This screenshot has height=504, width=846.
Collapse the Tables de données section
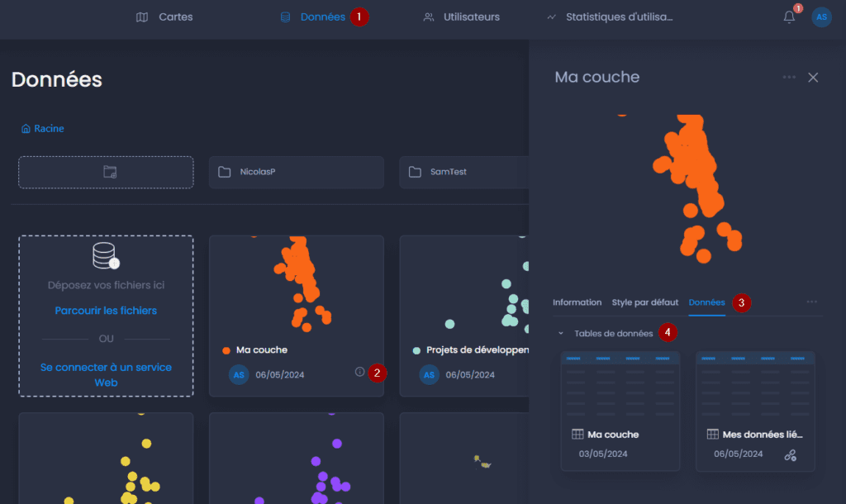click(x=561, y=334)
